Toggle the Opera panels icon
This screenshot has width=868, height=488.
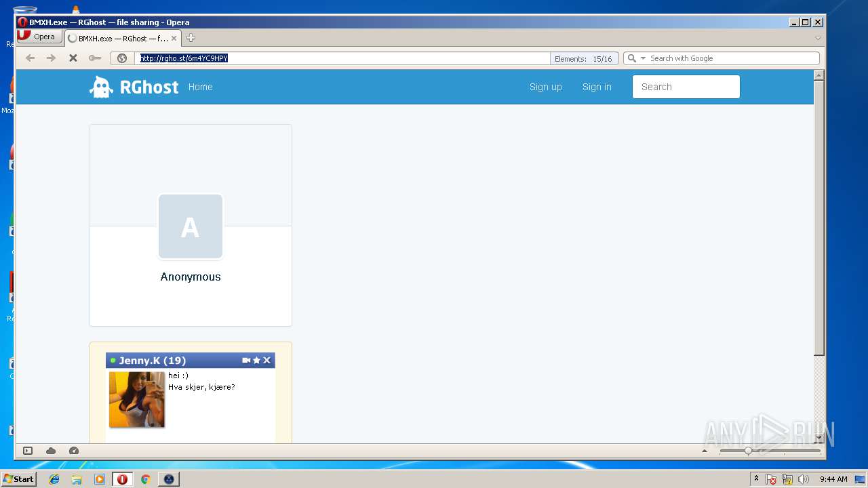point(28,451)
